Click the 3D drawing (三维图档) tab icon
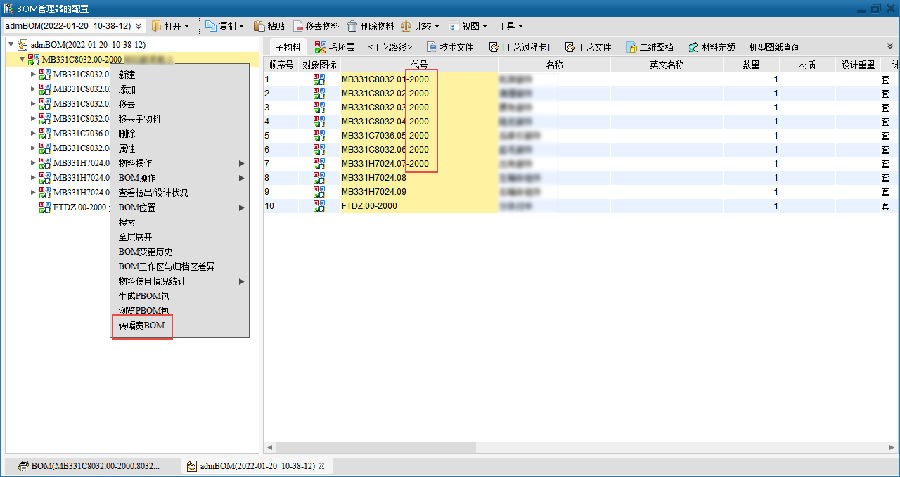This screenshot has width=900, height=477. 633,46
